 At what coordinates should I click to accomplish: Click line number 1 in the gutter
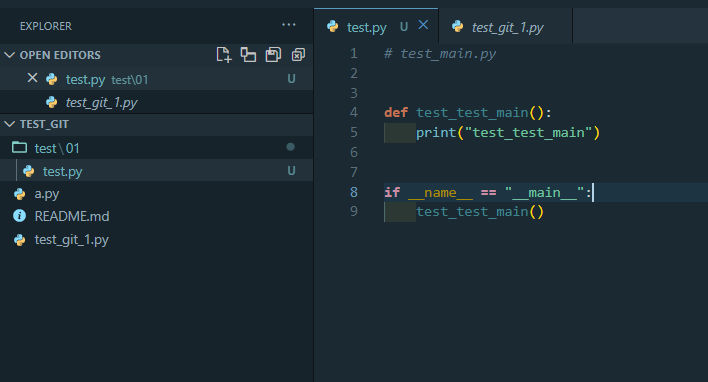[x=354, y=54]
